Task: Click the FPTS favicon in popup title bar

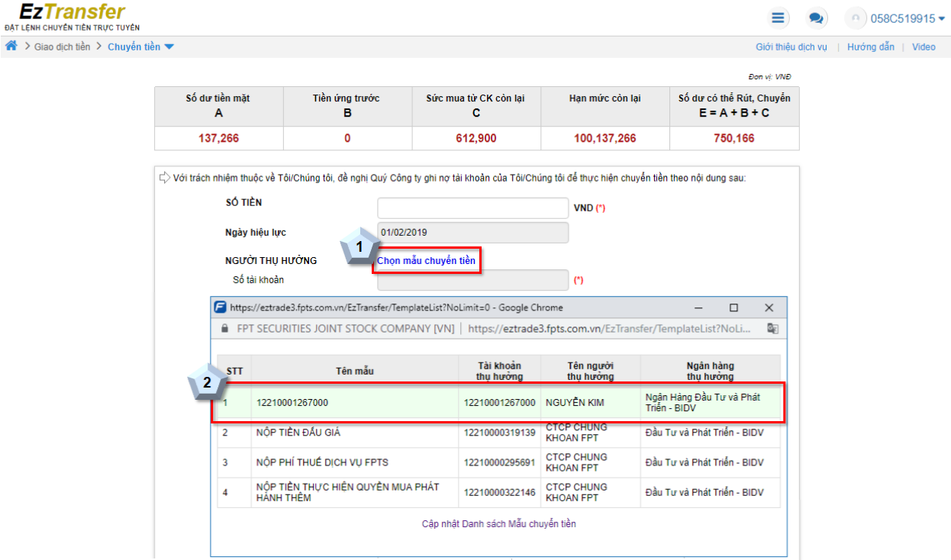Action: pos(220,307)
